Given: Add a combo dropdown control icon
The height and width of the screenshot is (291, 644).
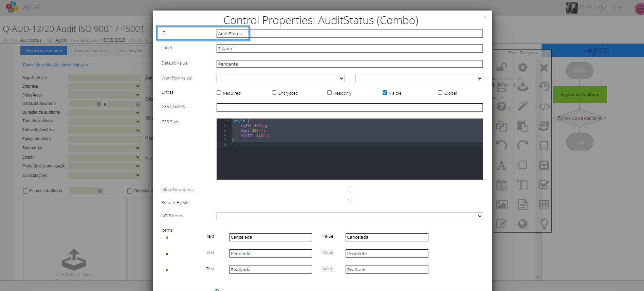Looking at the screenshot, I should click(544, 165).
